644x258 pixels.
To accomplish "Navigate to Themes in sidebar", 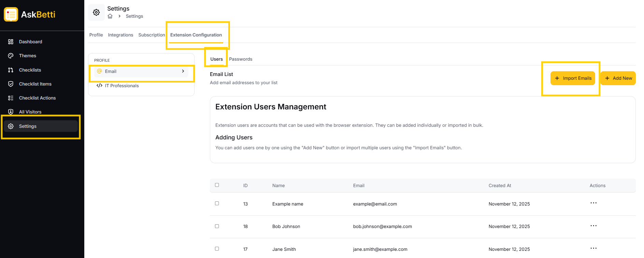I will (41, 56).
